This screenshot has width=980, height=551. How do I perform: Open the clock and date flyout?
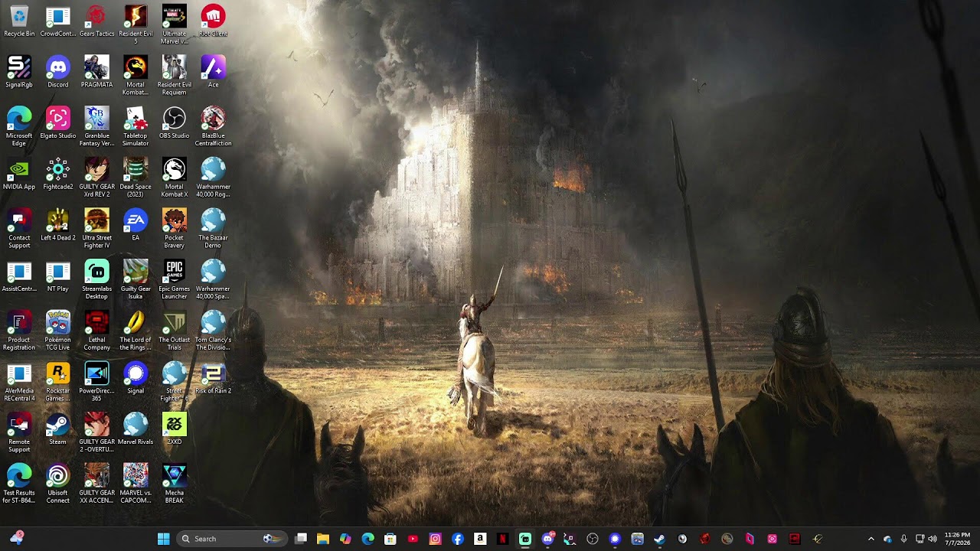957,539
